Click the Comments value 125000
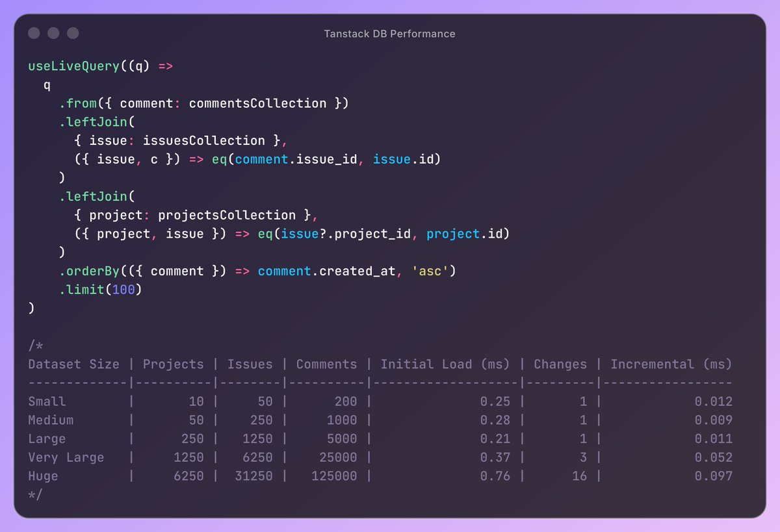 coord(334,476)
